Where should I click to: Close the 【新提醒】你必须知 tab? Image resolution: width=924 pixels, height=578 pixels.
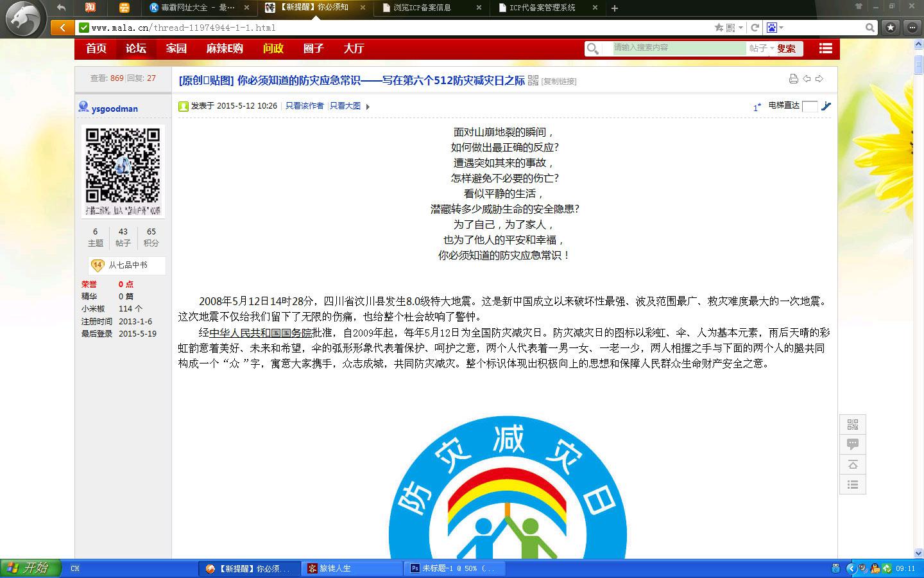point(363,8)
